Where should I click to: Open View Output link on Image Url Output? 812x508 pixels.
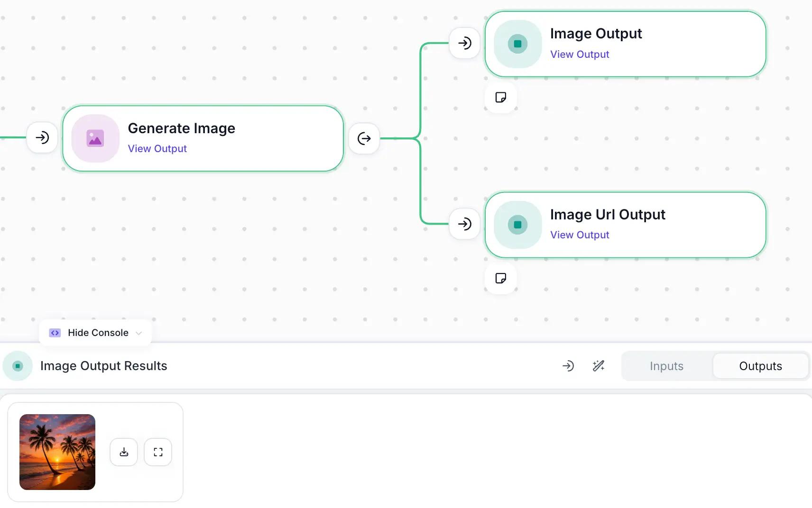pyautogui.click(x=580, y=235)
